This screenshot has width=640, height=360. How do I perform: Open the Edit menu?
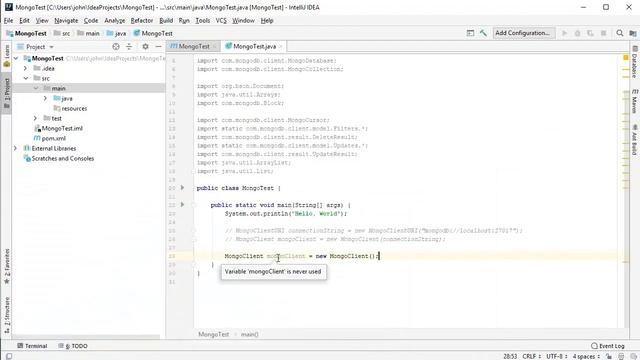(24, 20)
